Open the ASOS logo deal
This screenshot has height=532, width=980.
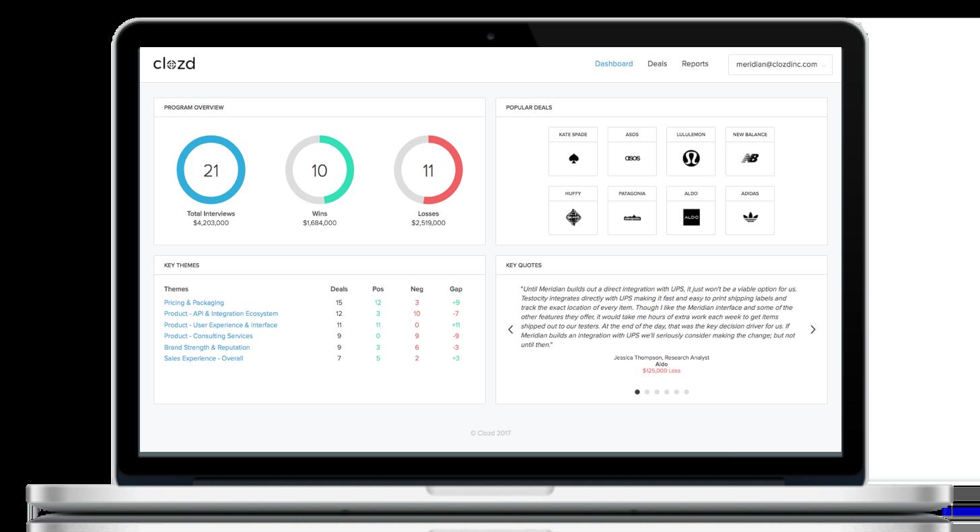pos(632,158)
